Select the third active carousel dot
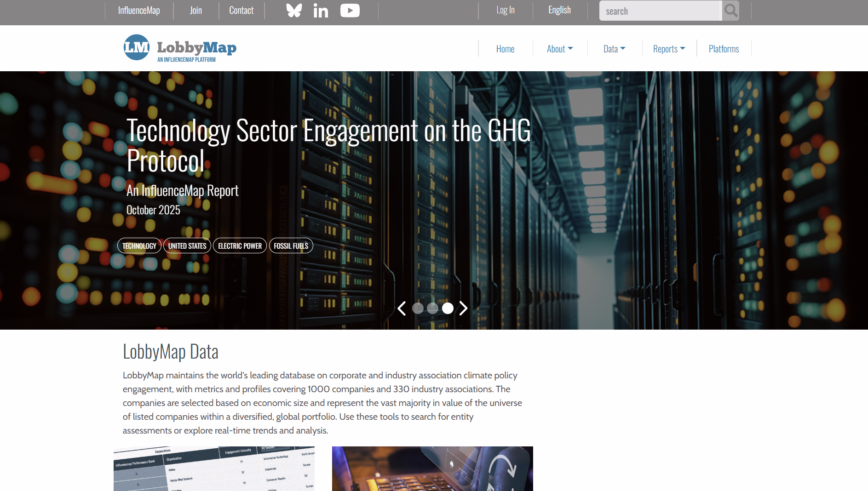This screenshot has height=491, width=868. (x=448, y=308)
